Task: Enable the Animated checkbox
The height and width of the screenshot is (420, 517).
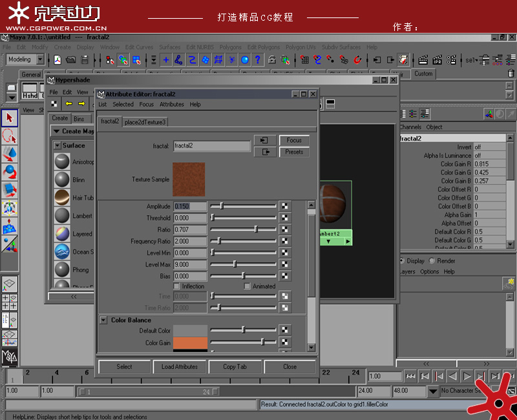Action: click(247, 286)
